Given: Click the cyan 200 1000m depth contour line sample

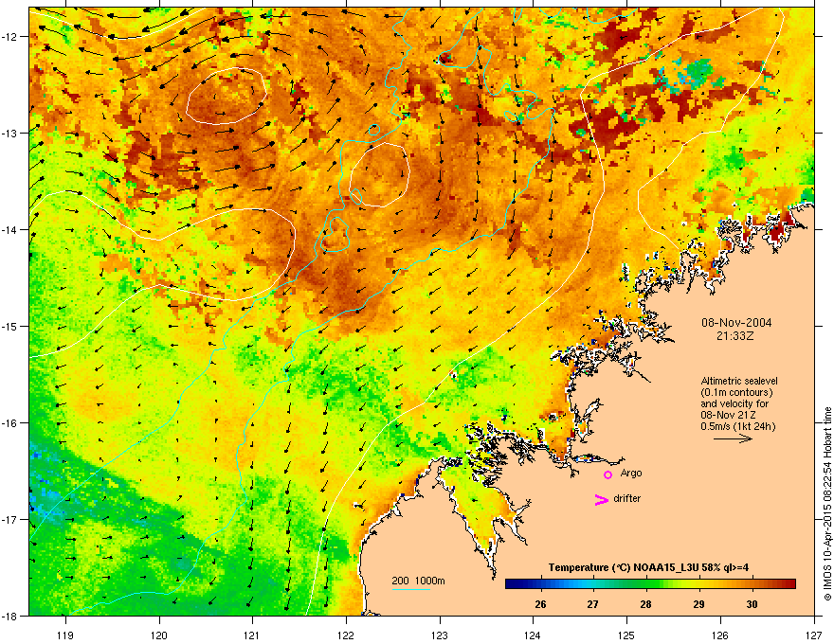Looking at the screenshot, I should pos(411,589).
